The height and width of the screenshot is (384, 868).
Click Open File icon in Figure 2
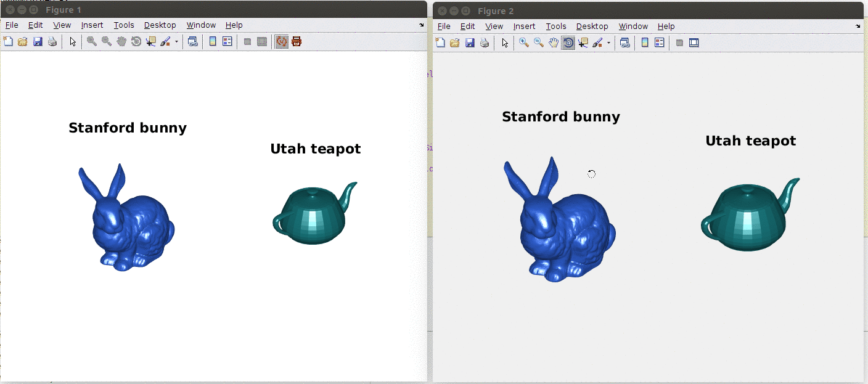[x=455, y=43]
